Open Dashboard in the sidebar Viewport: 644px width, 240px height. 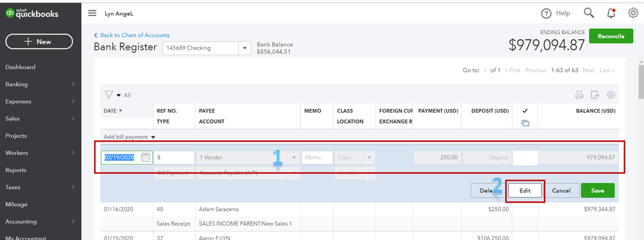click(x=20, y=67)
